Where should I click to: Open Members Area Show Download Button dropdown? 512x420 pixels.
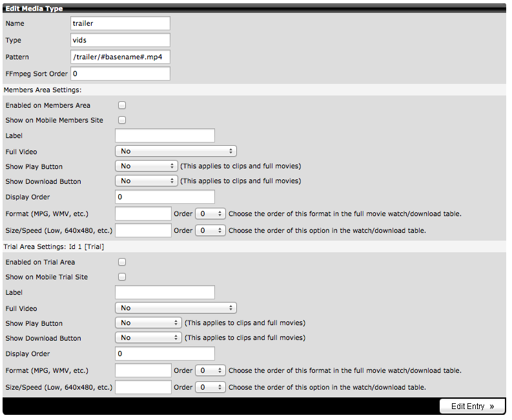(147, 181)
